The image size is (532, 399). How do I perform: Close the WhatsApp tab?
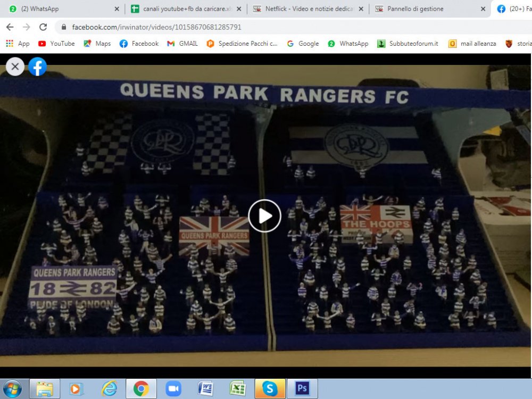point(117,9)
